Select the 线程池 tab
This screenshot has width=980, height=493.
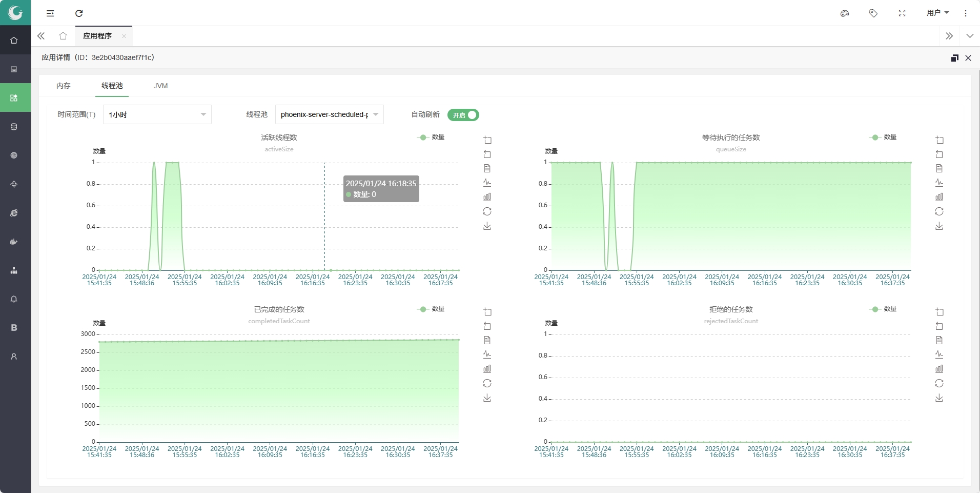pyautogui.click(x=112, y=86)
